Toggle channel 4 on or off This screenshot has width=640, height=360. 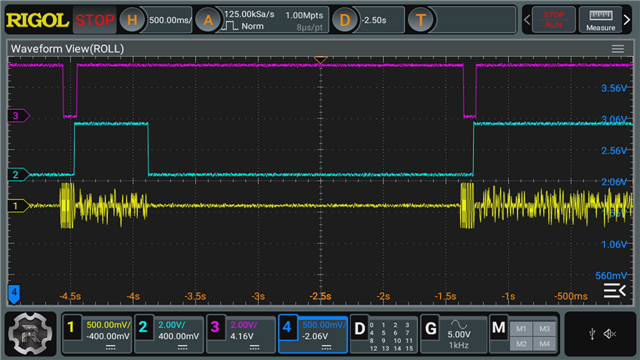point(288,327)
